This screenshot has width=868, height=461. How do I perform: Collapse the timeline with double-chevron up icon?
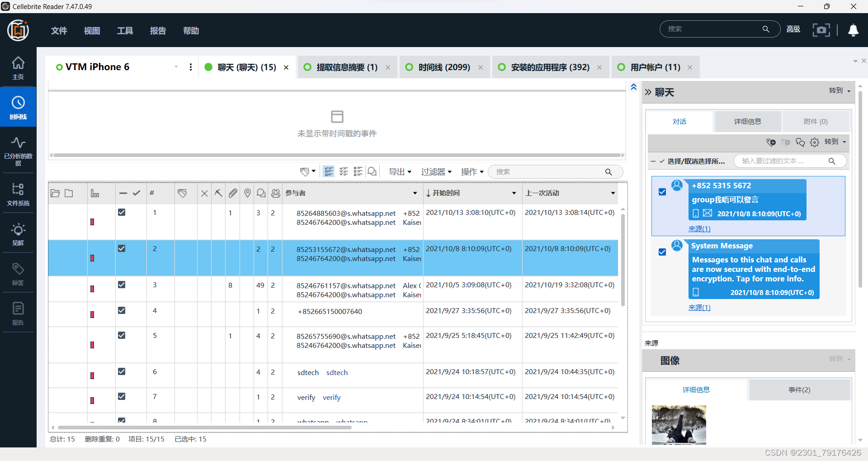[x=634, y=87]
